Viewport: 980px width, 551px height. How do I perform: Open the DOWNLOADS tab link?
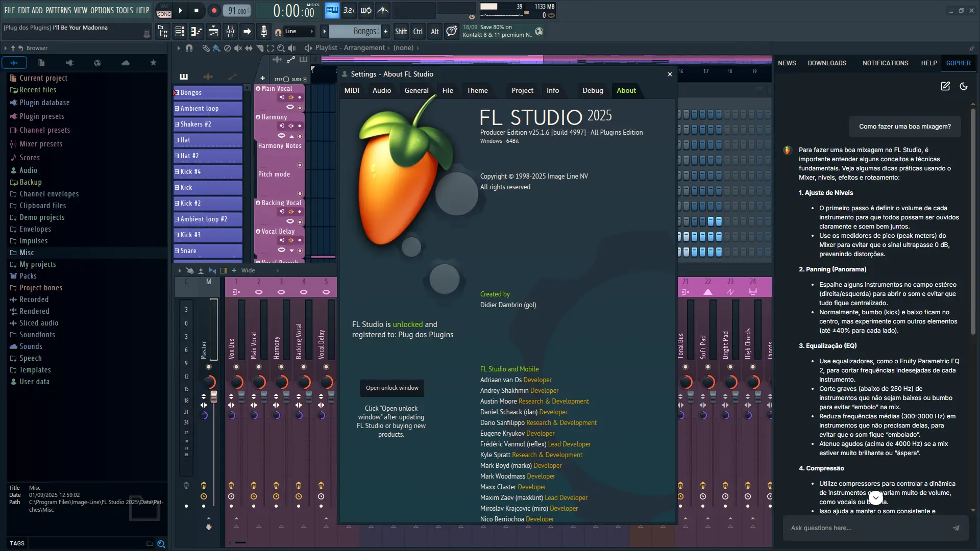(x=827, y=63)
